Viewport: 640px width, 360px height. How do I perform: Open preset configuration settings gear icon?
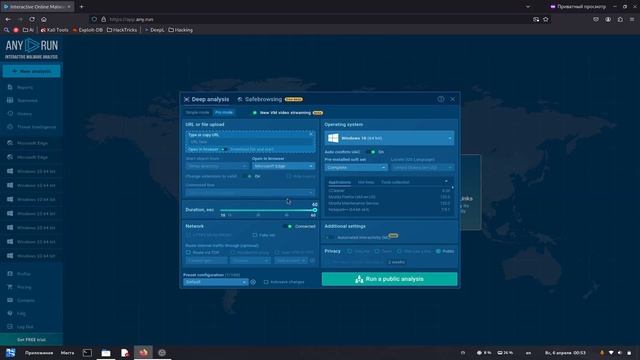click(253, 282)
